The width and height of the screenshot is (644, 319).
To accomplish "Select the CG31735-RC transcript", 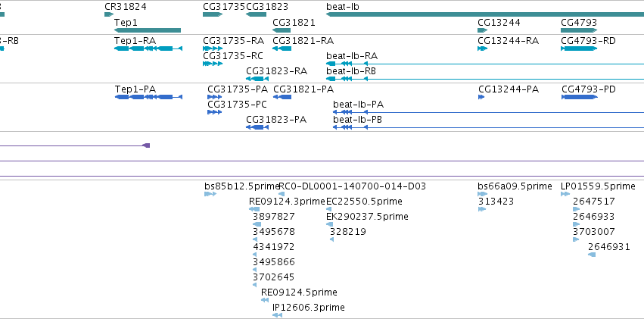I will click(x=213, y=64).
